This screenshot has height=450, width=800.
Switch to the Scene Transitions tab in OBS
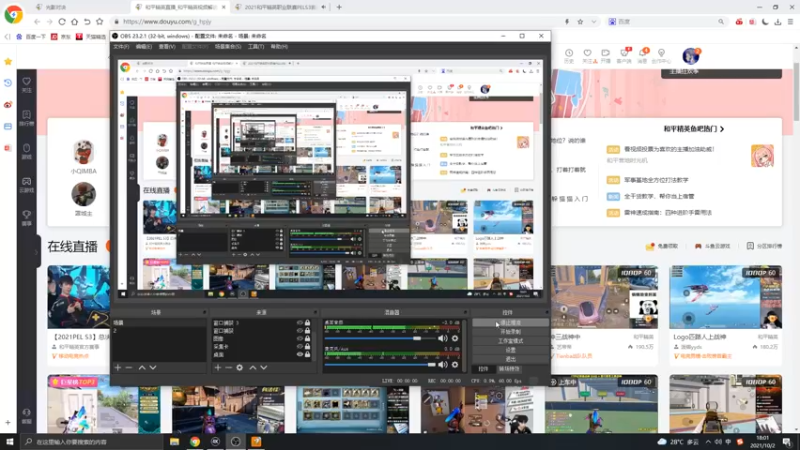(509, 369)
